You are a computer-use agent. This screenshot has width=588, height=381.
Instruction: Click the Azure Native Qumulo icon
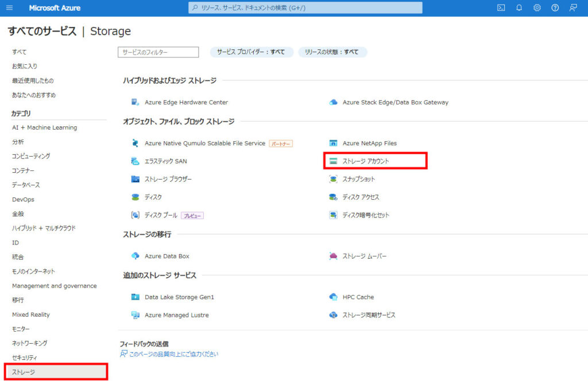coord(135,143)
